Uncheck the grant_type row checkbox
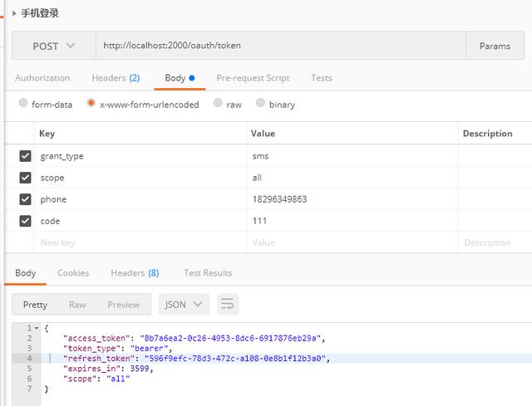532x406 pixels. 25,156
